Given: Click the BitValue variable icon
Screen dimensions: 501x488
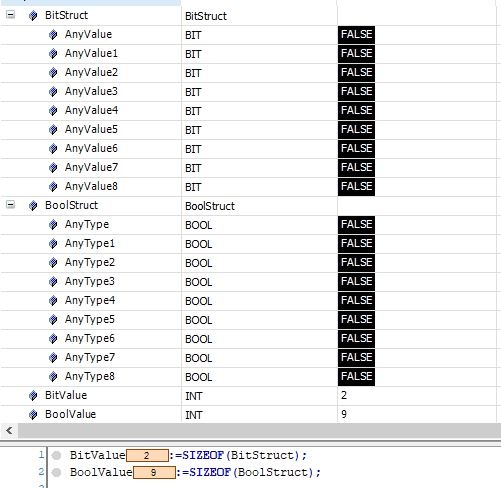Looking at the screenshot, I should click(x=33, y=395).
